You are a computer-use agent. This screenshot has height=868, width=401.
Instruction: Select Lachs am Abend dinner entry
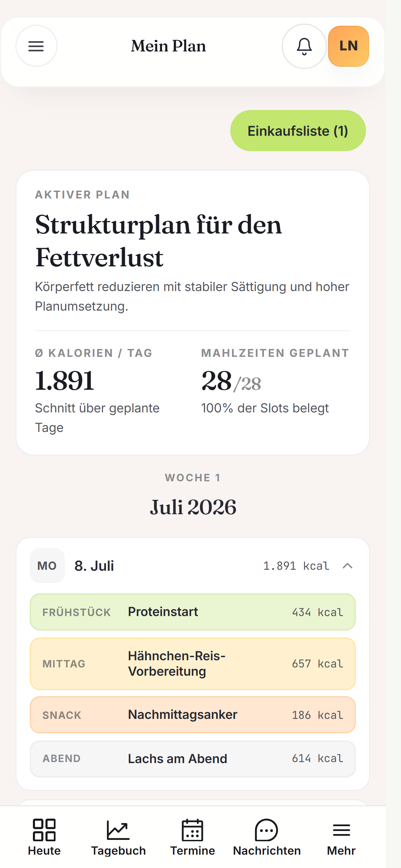(193, 759)
